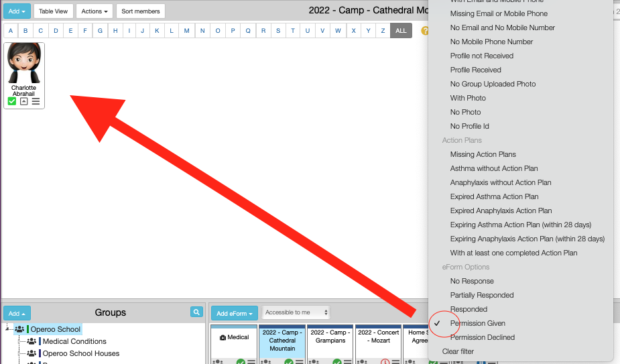Screen dimensions: 620x364
Task: Collapse the Operoo School tree node
Action: (7, 328)
